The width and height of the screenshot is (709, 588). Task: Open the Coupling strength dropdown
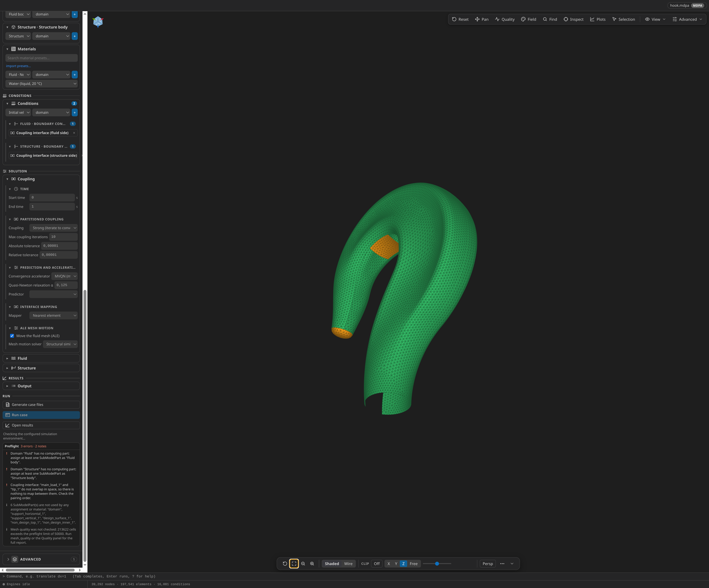click(x=53, y=228)
